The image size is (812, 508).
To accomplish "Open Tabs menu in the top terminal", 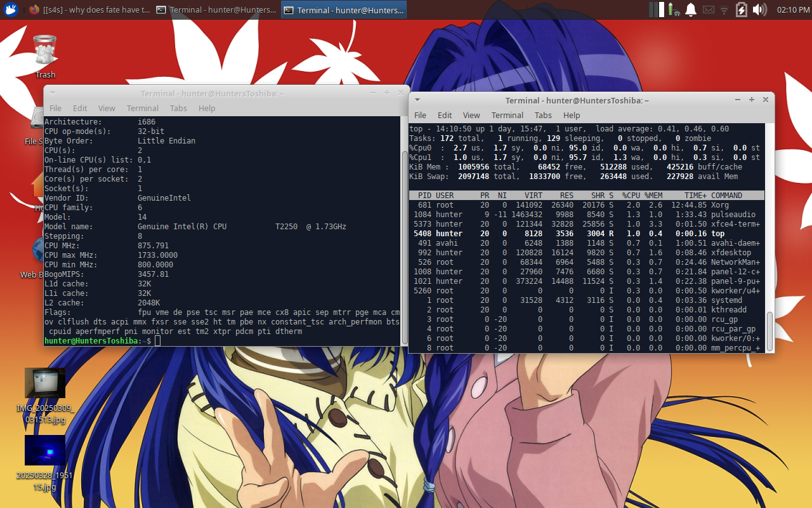I will (x=543, y=115).
